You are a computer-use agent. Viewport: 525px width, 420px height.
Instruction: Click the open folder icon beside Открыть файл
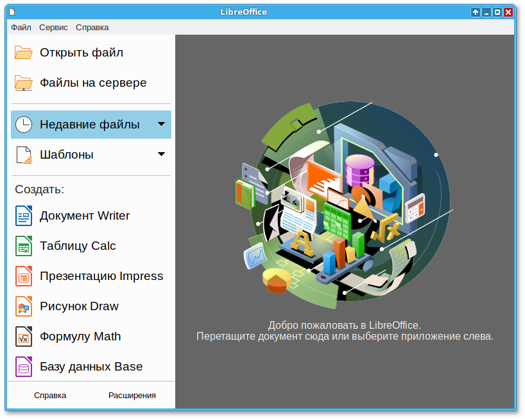pos(24,53)
